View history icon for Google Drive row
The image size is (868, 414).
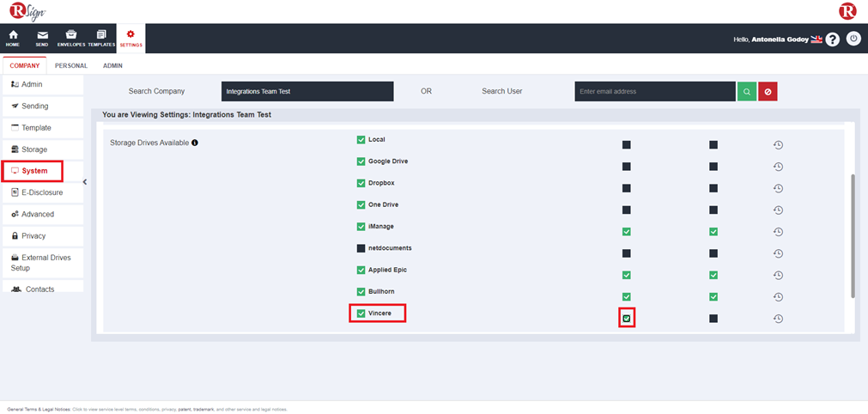[778, 167]
